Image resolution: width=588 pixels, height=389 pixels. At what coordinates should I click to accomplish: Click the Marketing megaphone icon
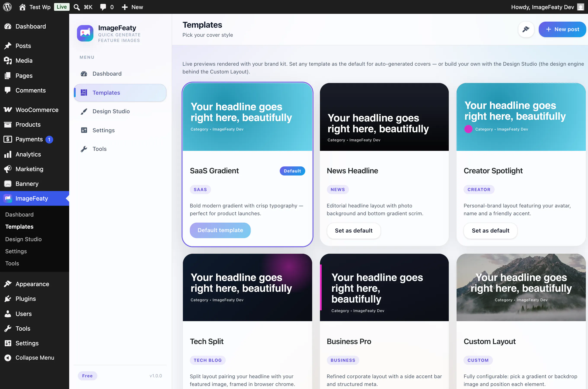(x=8, y=169)
